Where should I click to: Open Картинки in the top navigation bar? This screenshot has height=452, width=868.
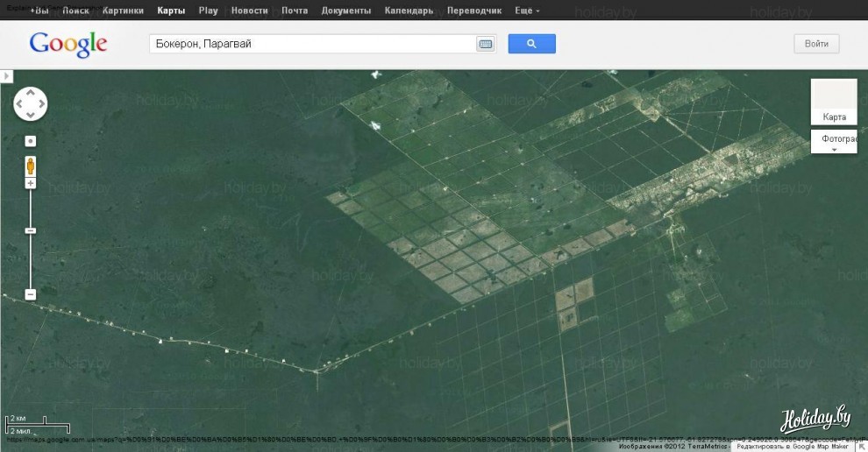coord(123,11)
